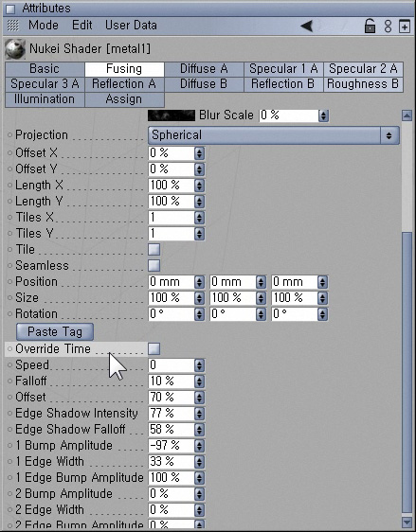Open new Attribute Manager plus icon

(404, 27)
